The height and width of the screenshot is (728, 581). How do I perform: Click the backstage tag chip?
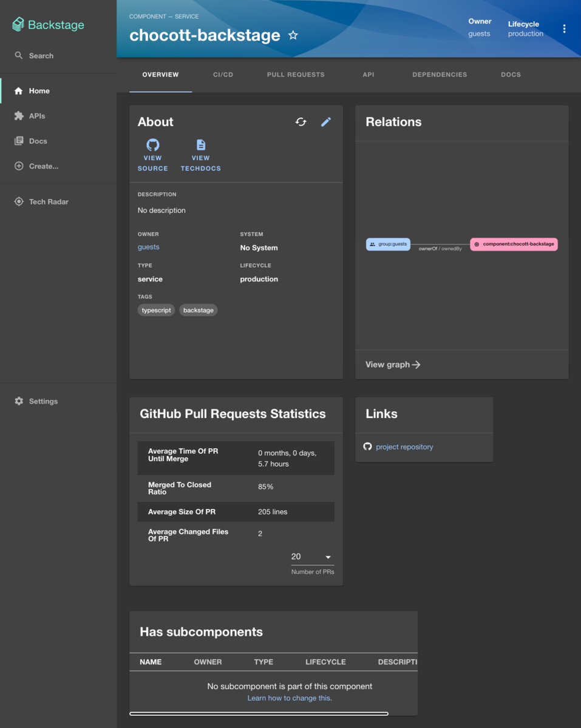click(x=199, y=310)
